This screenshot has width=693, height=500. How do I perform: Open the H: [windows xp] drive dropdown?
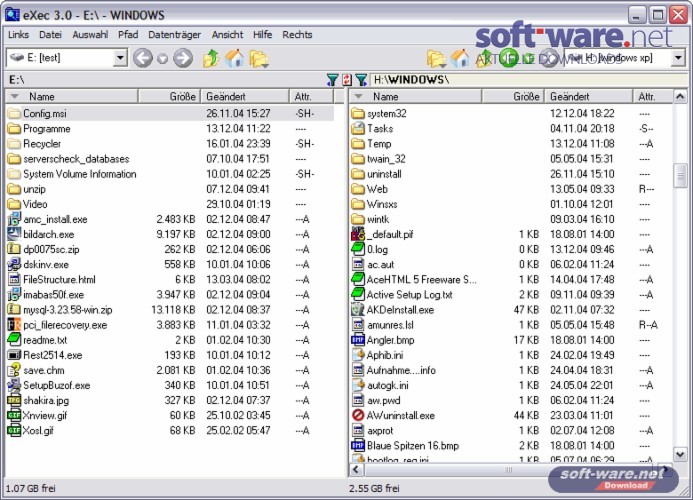(x=678, y=57)
